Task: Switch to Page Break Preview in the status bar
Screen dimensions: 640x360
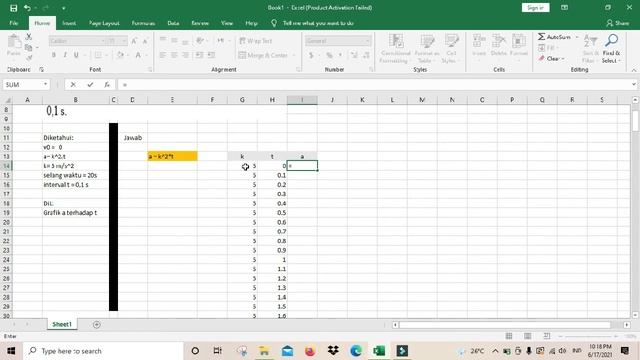Action: click(547, 336)
